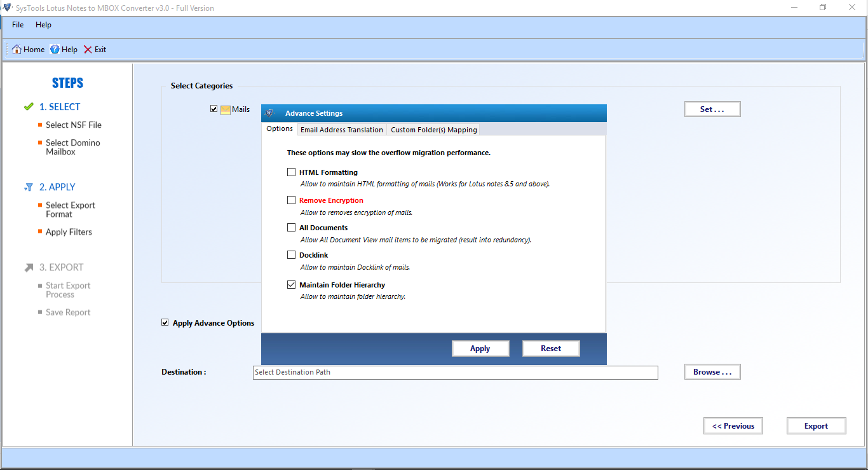This screenshot has width=868, height=470.
Task: Uncheck Maintain Folder Hierarchy
Action: 292,285
